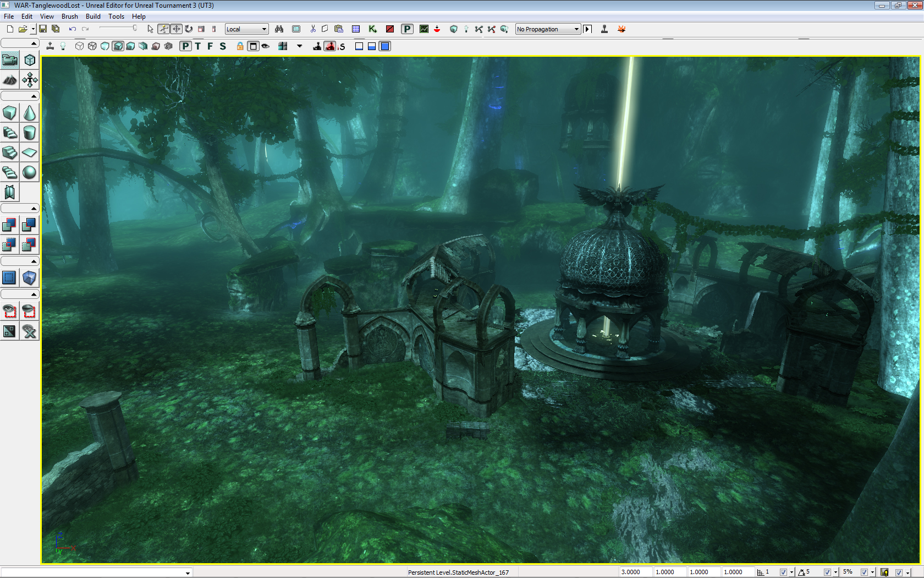Screen dimensions: 924x578
Task: Select the Linear Staircase brush builder
Action: point(10,152)
